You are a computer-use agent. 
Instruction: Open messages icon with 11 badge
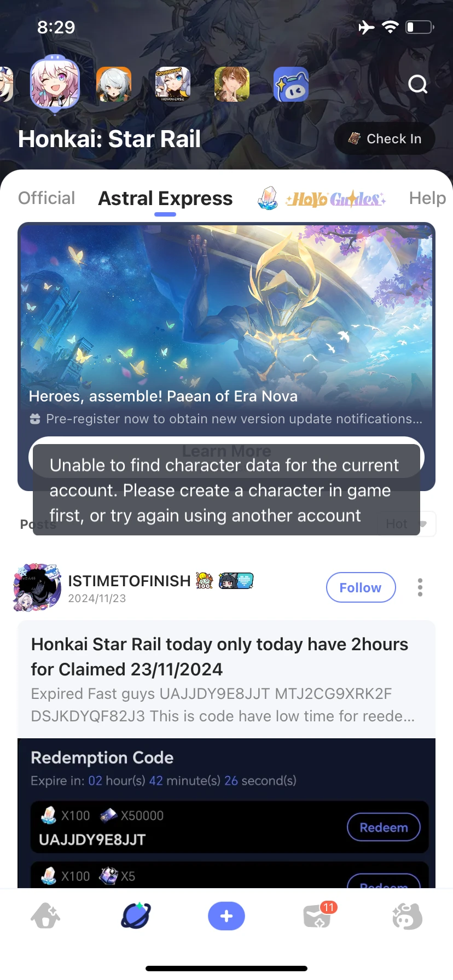click(318, 915)
